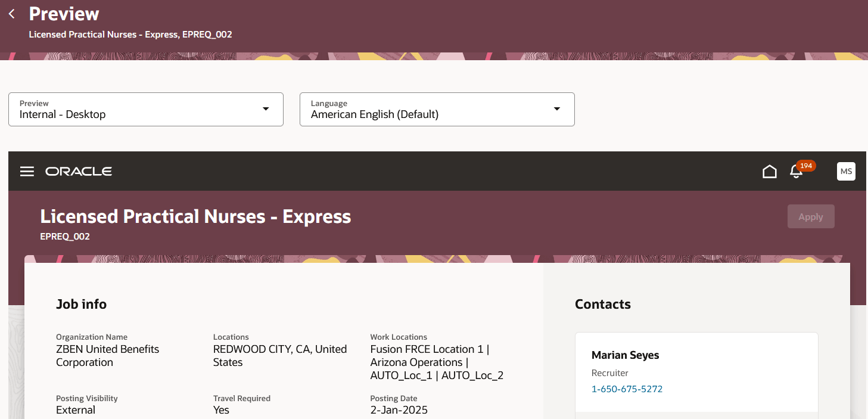Click the Work Locations value text

[x=437, y=362]
